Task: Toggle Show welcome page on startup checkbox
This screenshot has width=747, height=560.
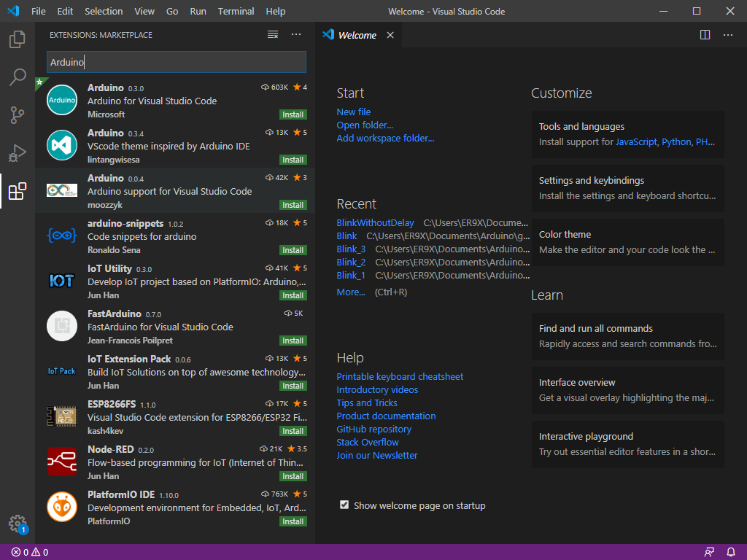Action: (344, 505)
